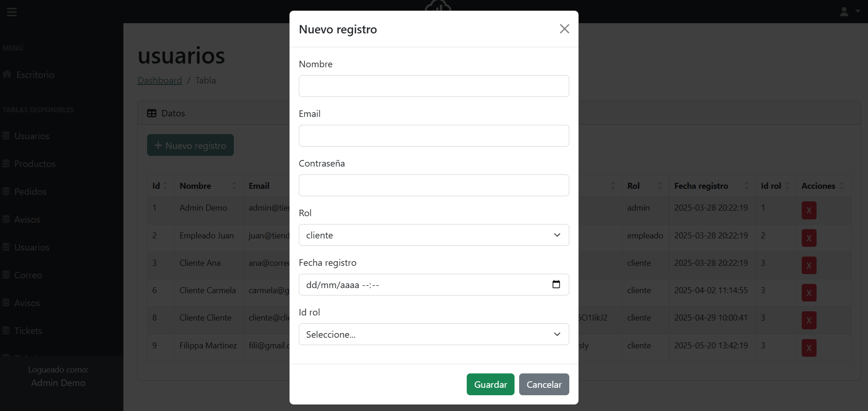The width and height of the screenshot is (868, 411).
Task: Click inside the Nombre input field
Action: (x=433, y=86)
